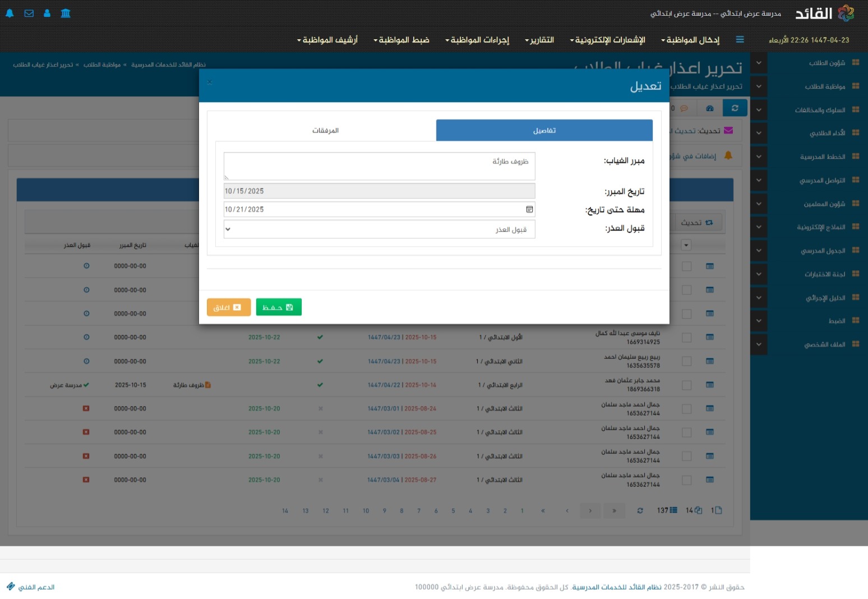This screenshot has height=599, width=868.
Task: Click the institution building icon in the top bar
Action: pos(66,13)
